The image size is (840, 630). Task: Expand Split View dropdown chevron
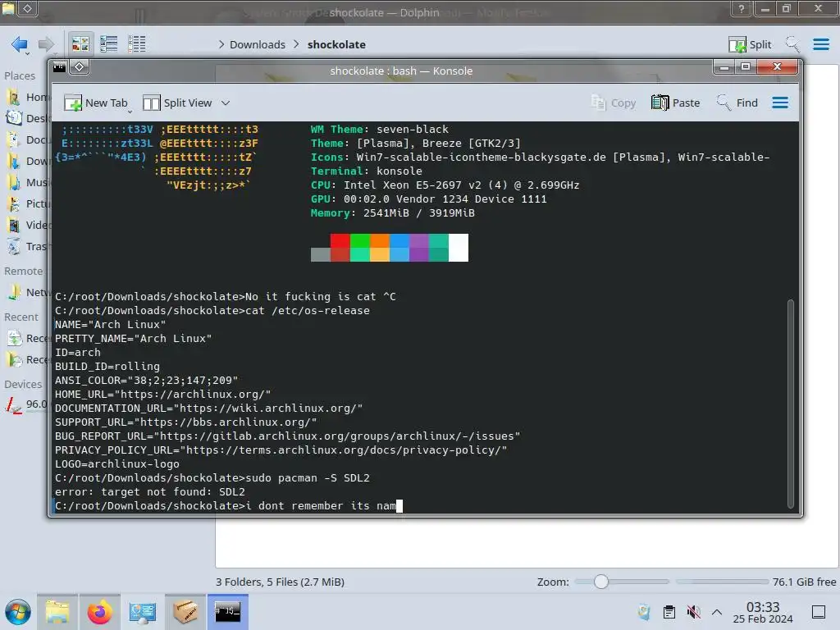[226, 103]
